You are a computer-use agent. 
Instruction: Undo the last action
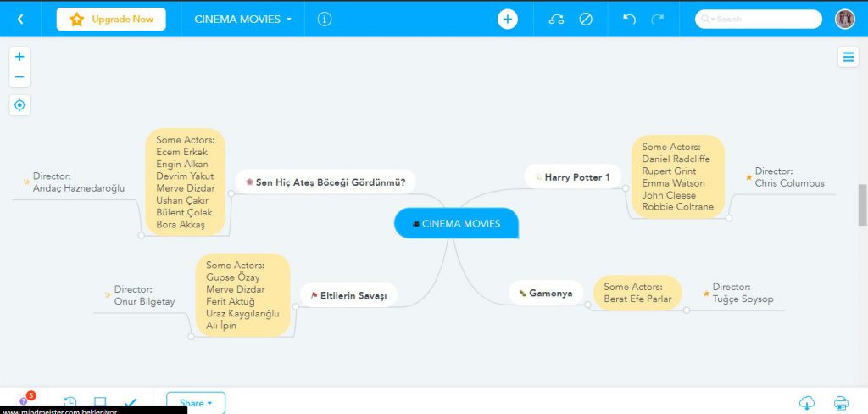(629, 19)
